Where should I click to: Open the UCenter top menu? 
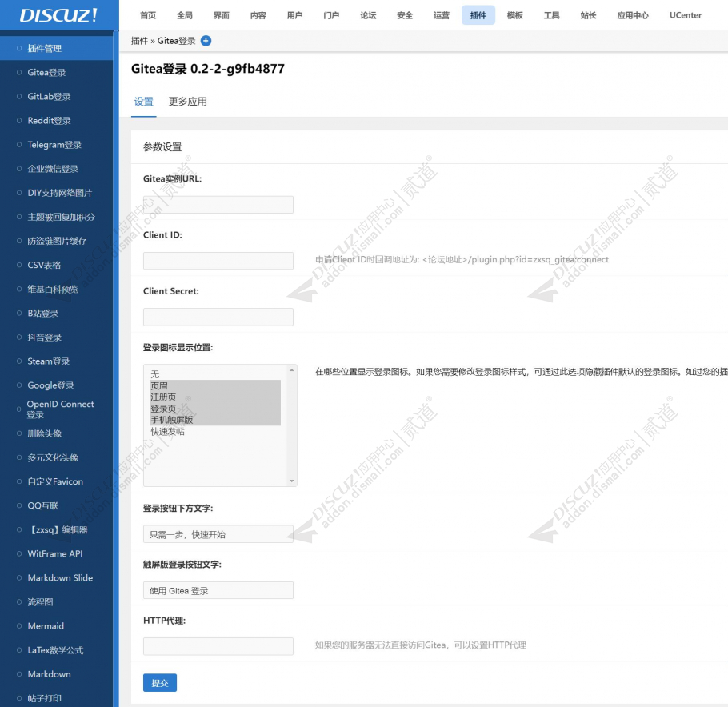coord(686,15)
